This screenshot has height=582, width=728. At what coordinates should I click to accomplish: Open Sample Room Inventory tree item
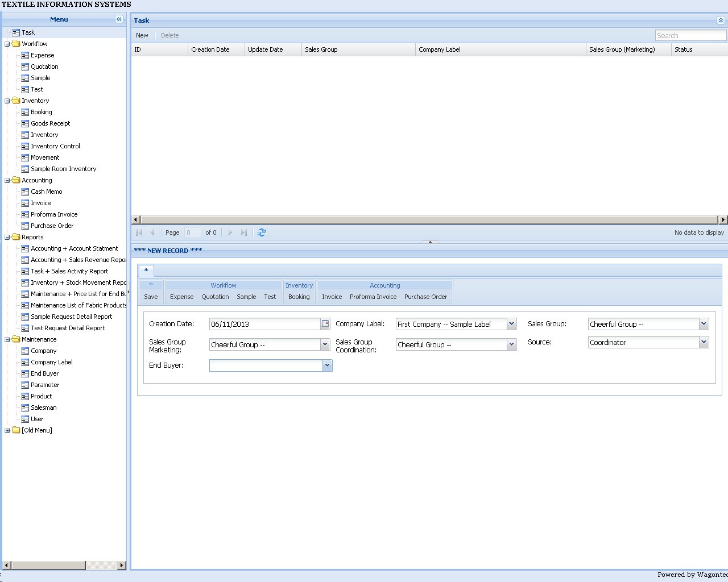pyautogui.click(x=64, y=169)
